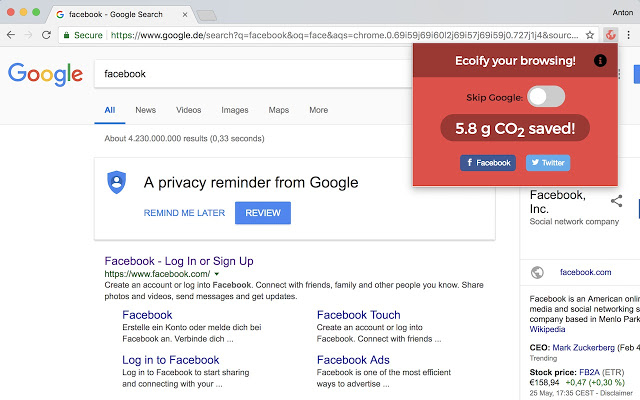Expand the arrow next to facebook.com URL
640x400 pixels.
point(217,274)
